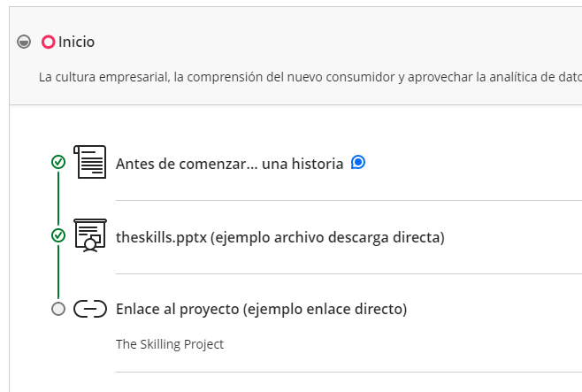
Task: Click the green progress line above the grey circle
Action: click(x=58, y=272)
